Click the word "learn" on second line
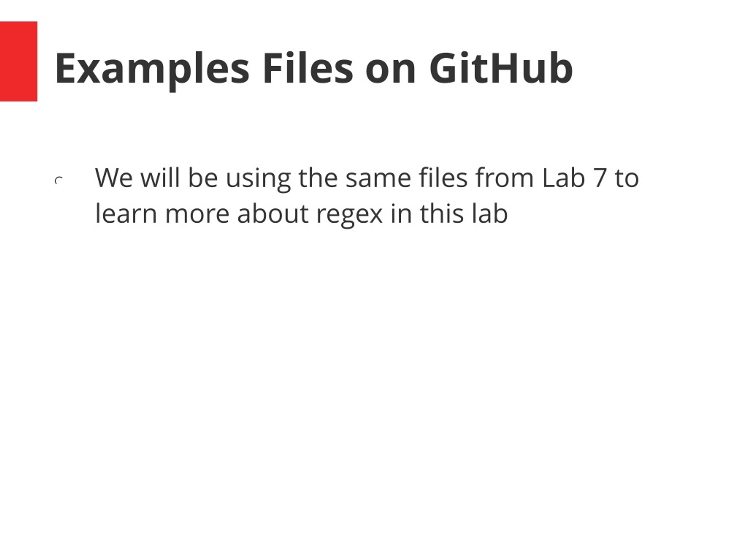This screenshot has height=560, width=747. coord(126,213)
